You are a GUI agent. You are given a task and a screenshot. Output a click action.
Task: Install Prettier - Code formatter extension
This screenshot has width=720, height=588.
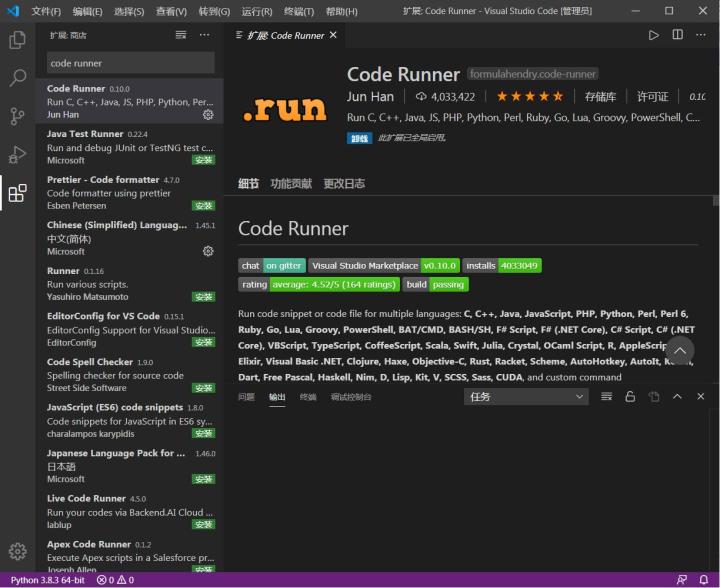[x=203, y=205]
